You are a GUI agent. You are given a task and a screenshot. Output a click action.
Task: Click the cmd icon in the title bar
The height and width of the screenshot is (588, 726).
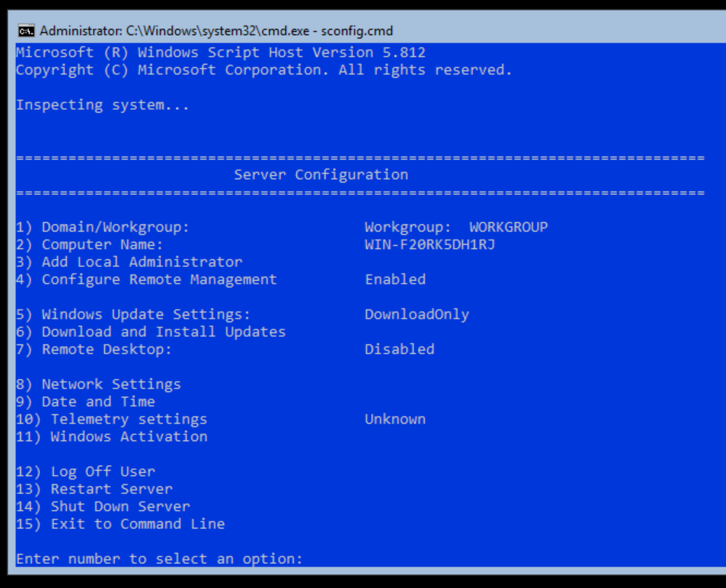pos(26,31)
